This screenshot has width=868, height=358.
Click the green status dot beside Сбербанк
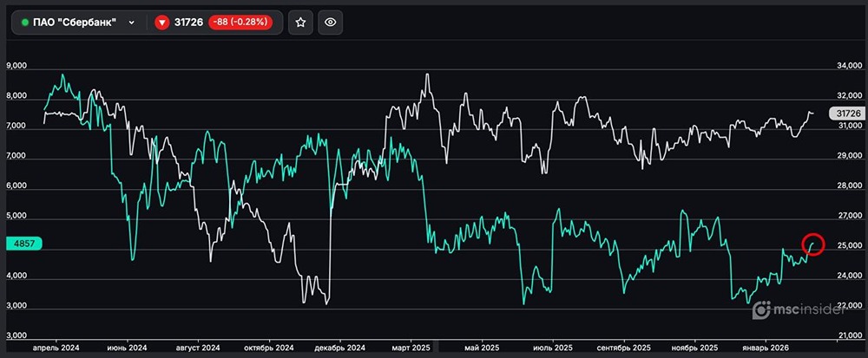25,23
